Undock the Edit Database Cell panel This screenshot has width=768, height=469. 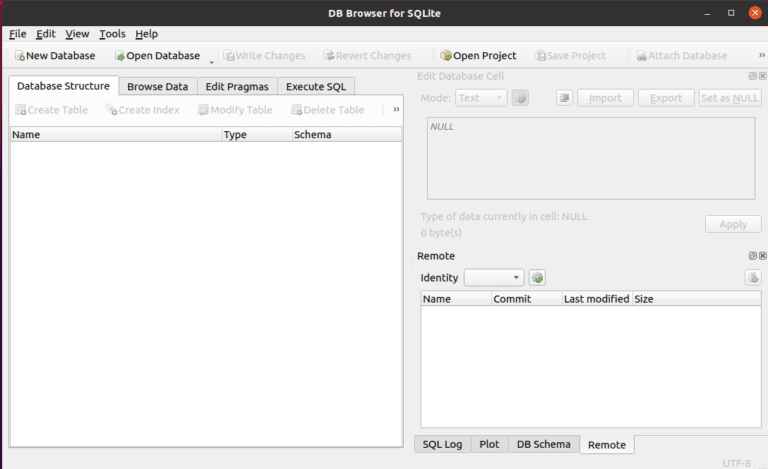click(753, 76)
